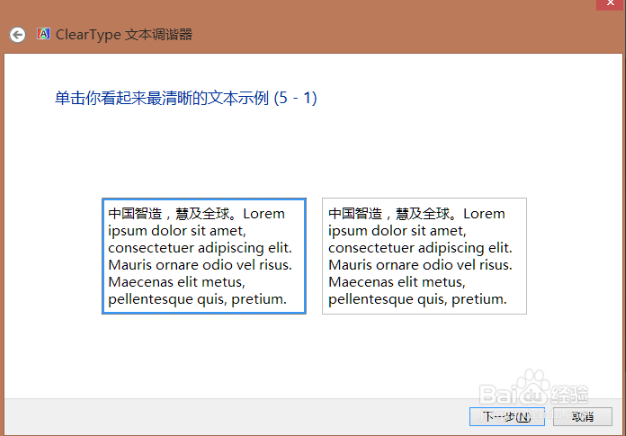Viewport: 626px width, 436px height.
Task: Click the "经验" watermark text
Action: [573, 397]
